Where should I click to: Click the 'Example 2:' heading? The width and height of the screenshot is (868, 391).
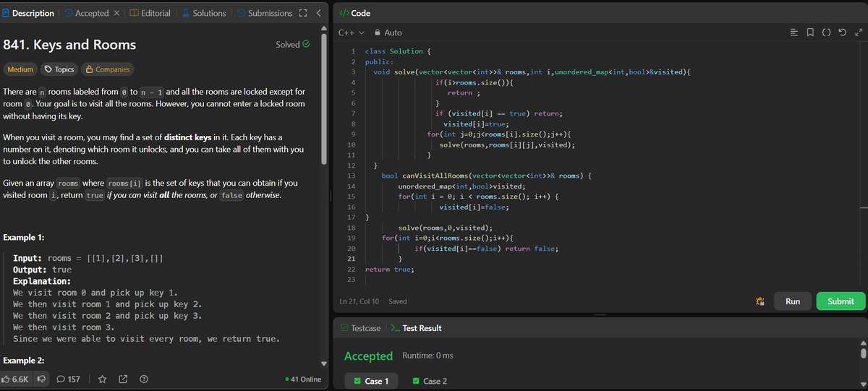(24, 360)
